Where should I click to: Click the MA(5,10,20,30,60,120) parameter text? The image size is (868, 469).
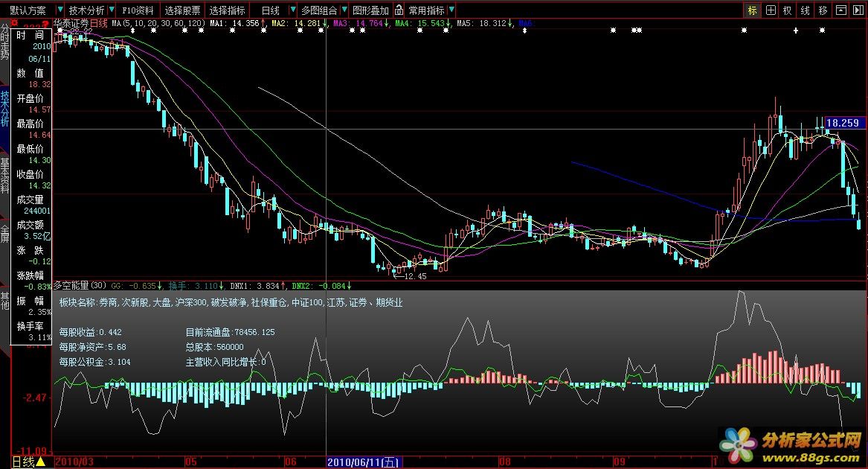point(158,23)
